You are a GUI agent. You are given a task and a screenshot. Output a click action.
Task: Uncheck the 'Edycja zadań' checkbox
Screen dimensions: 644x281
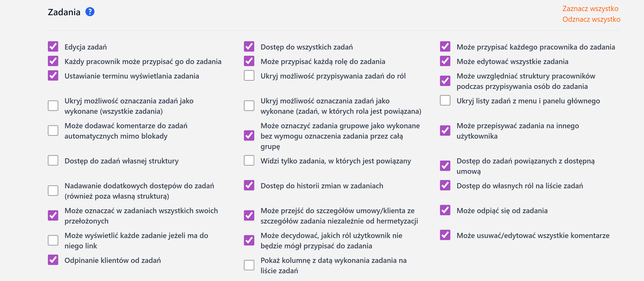[53, 47]
